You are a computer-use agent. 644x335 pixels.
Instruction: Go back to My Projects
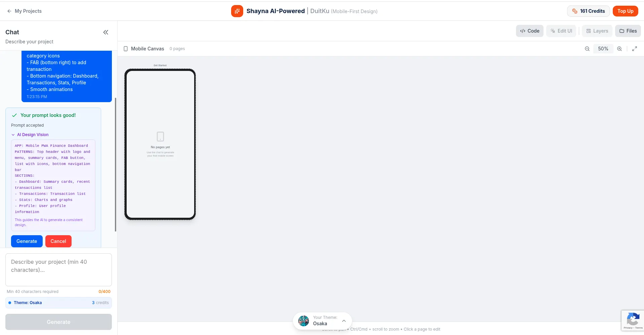pyautogui.click(x=24, y=11)
